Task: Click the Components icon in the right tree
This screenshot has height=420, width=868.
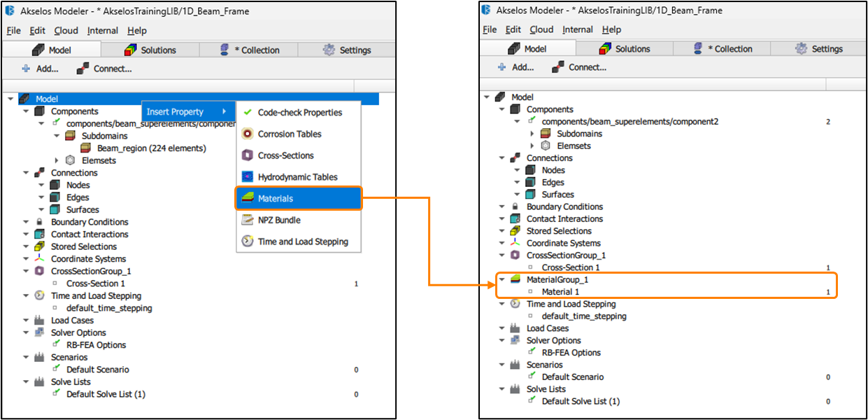Action: pos(515,109)
